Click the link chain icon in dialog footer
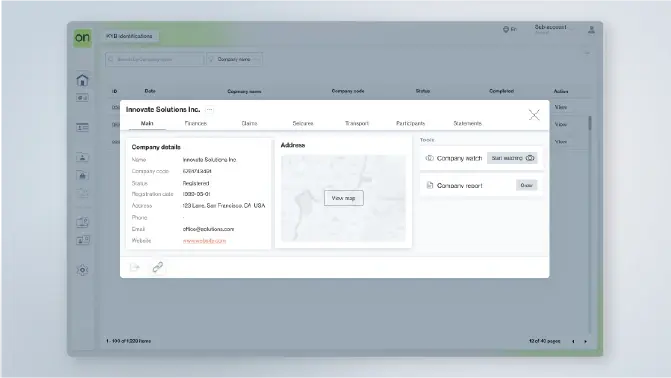The image size is (671, 378). point(157,267)
